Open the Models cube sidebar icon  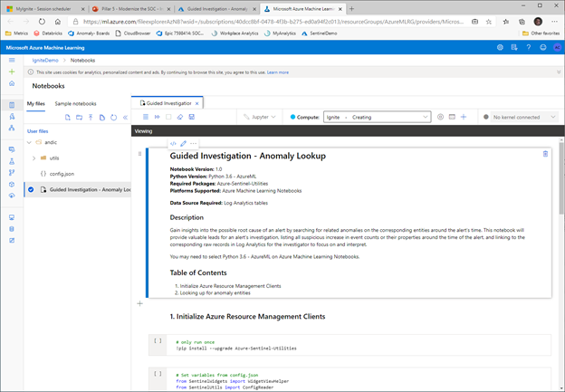click(12, 184)
